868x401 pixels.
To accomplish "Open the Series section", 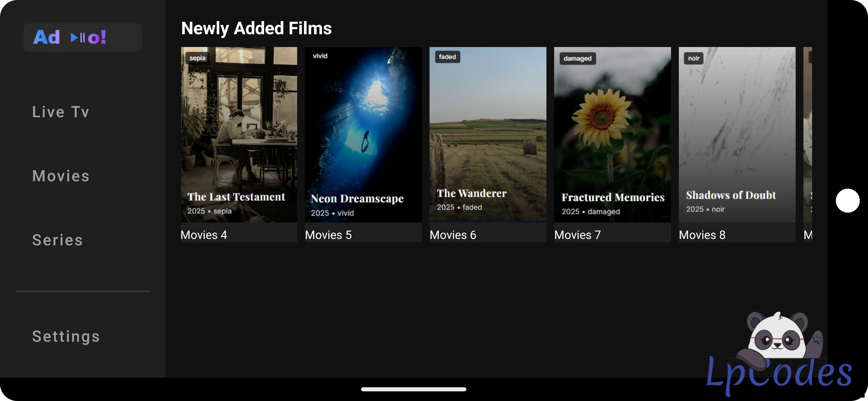I will tap(58, 240).
